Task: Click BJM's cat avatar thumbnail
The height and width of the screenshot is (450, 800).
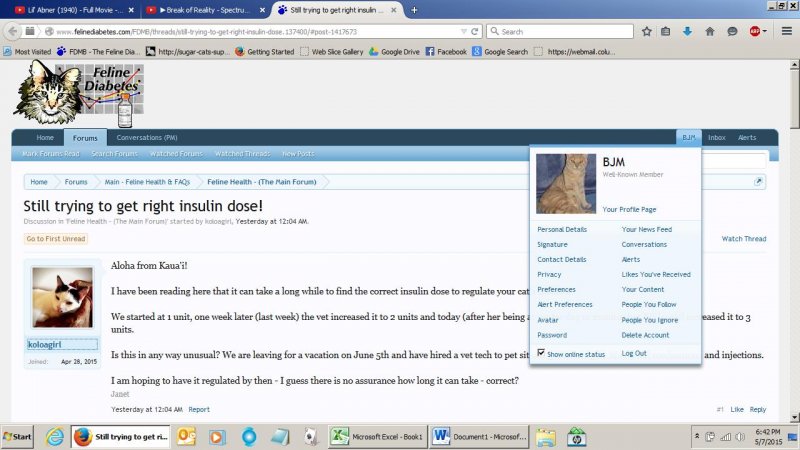Action: [566, 184]
